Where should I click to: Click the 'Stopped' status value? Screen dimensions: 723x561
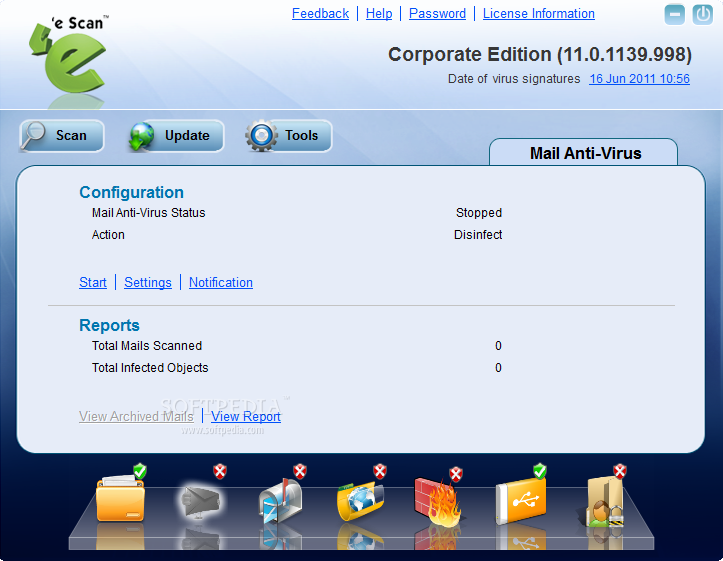click(479, 213)
